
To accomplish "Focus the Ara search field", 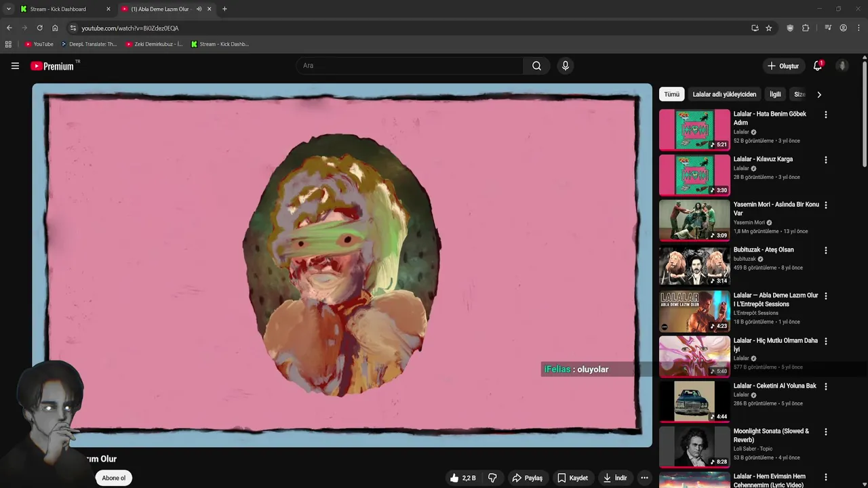I will [409, 66].
